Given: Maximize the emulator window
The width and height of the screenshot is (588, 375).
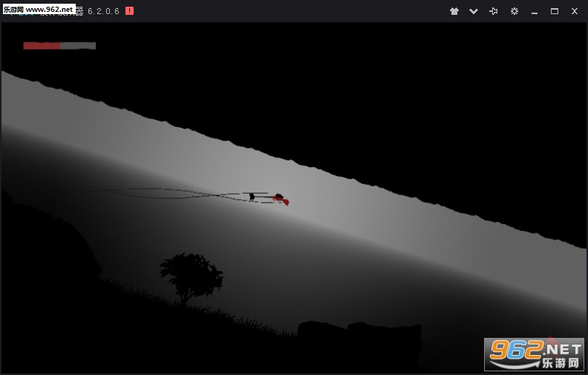Looking at the screenshot, I should [x=554, y=11].
